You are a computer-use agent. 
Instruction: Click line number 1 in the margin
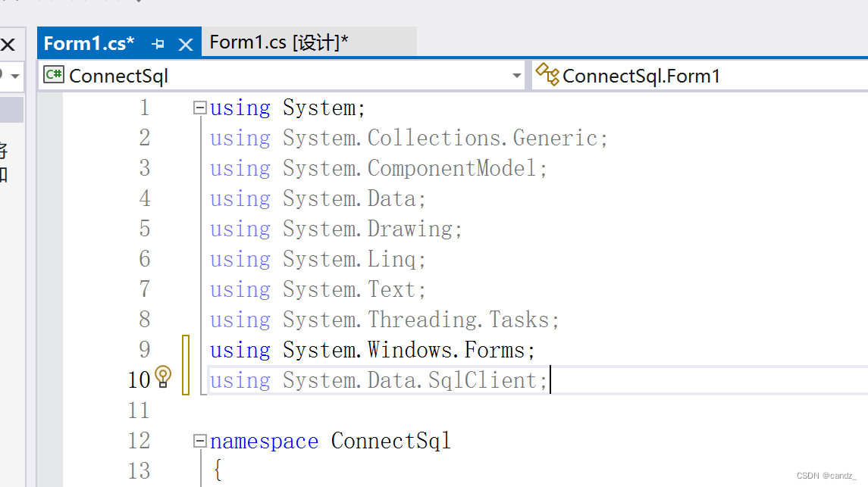tap(145, 108)
